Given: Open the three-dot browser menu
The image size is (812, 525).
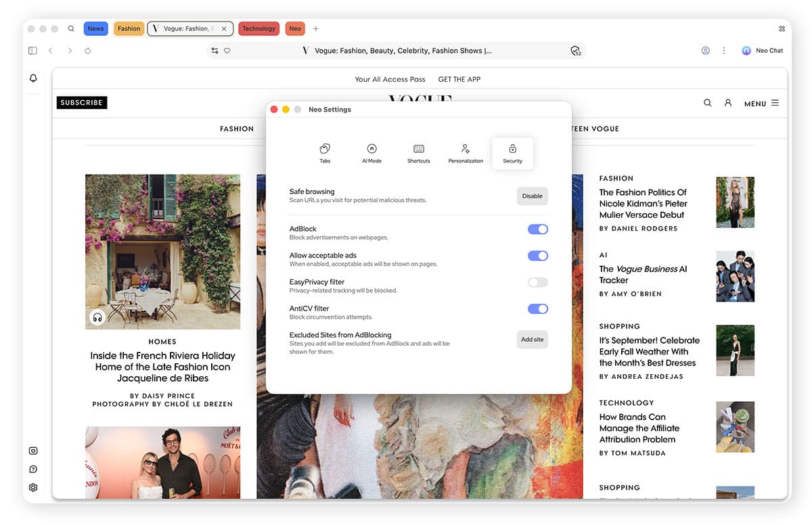Looking at the screenshot, I should pyautogui.click(x=724, y=51).
